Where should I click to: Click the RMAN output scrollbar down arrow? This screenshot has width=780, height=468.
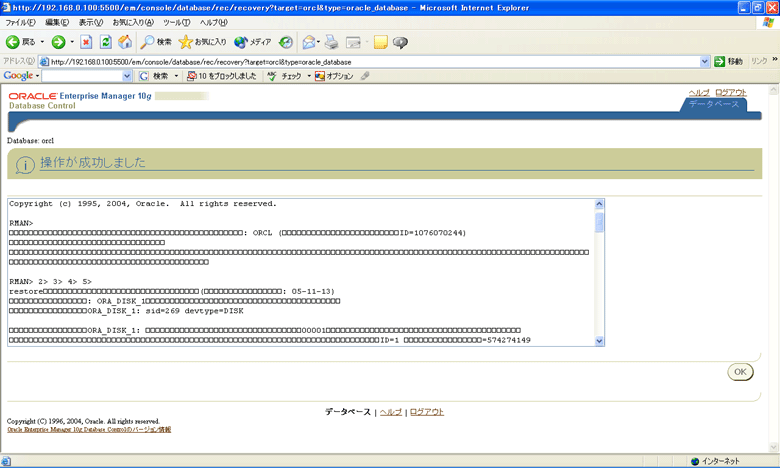point(599,341)
